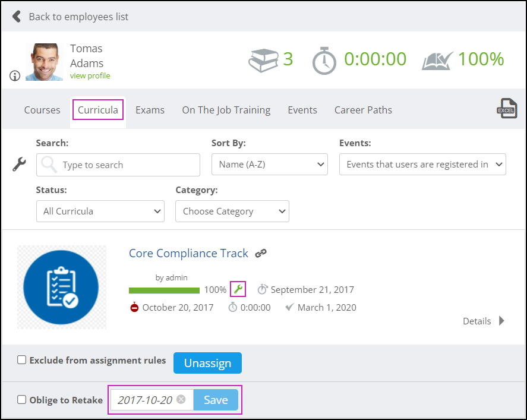The height and width of the screenshot is (420, 527).
Task: Click the retake date input 2017-10-20
Action: [152, 399]
